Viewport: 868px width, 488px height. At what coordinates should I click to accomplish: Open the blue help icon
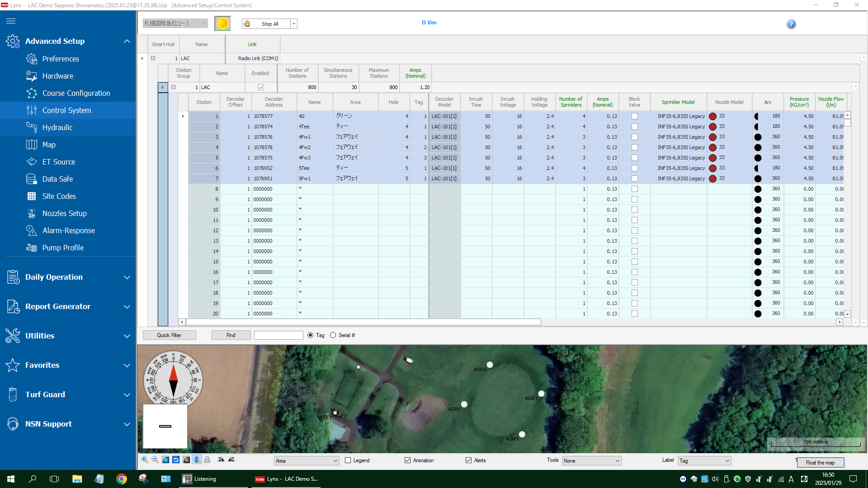(791, 24)
